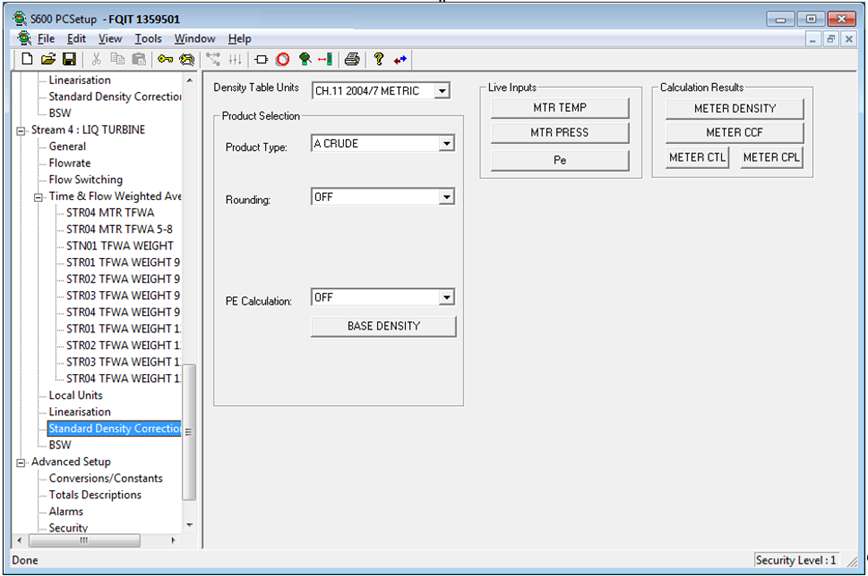Screen dimensions: 868x576
Task: Select highlighted Standard Density Correction item
Action: click(x=114, y=428)
